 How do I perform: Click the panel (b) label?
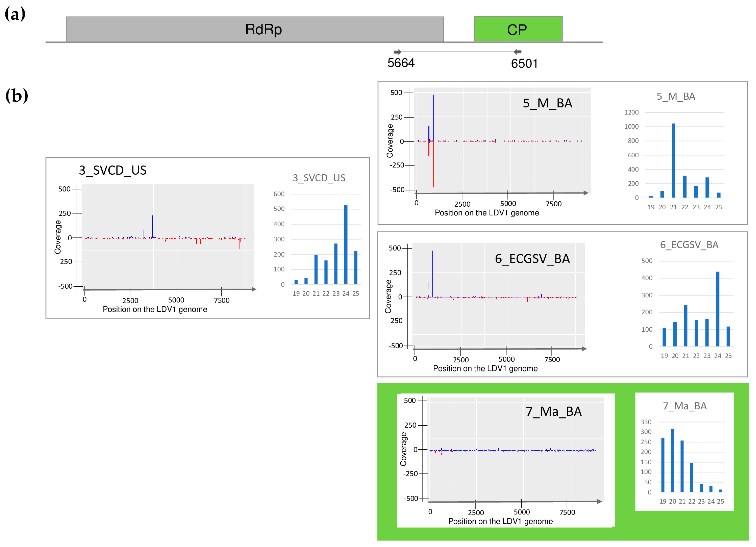[17, 96]
